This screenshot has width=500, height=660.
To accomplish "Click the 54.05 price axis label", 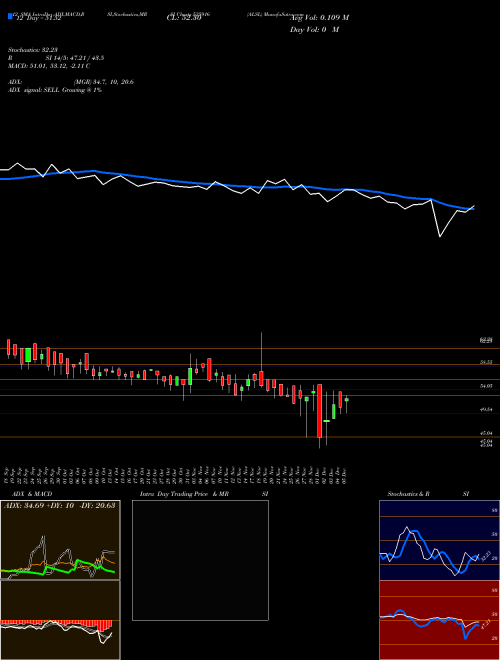I will pos(487,386).
